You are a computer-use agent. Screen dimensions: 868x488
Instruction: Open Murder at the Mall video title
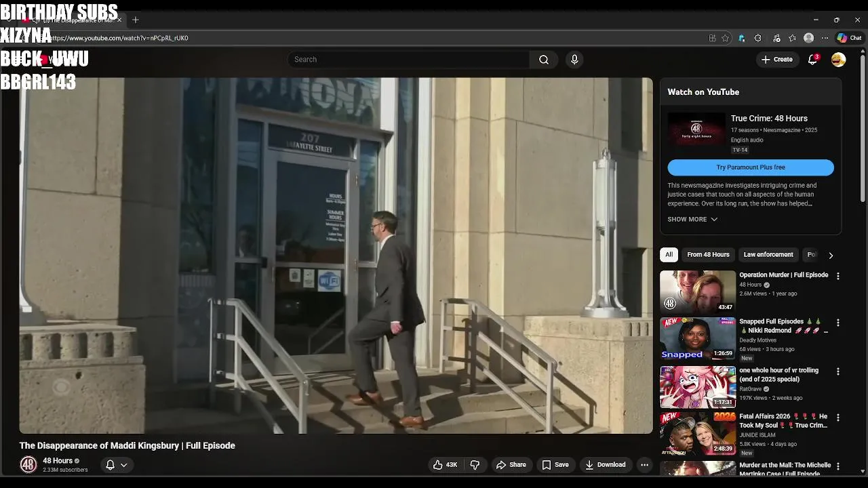tap(785, 469)
